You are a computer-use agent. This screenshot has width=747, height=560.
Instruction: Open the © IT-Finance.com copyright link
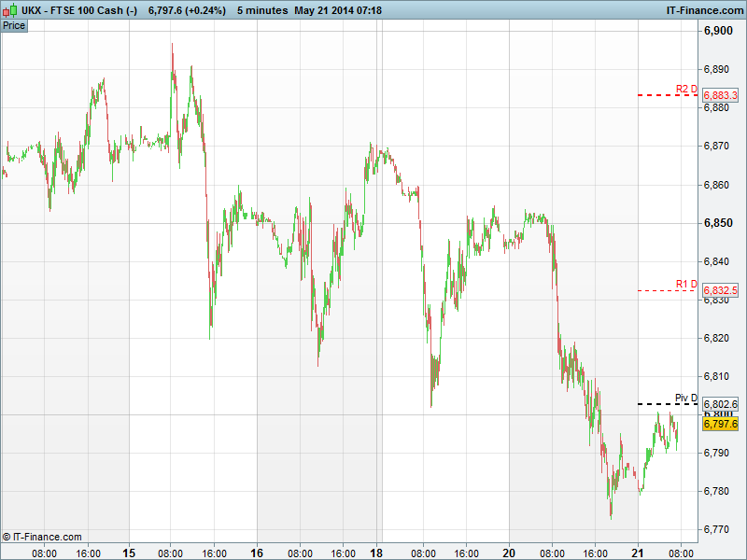coord(42,537)
